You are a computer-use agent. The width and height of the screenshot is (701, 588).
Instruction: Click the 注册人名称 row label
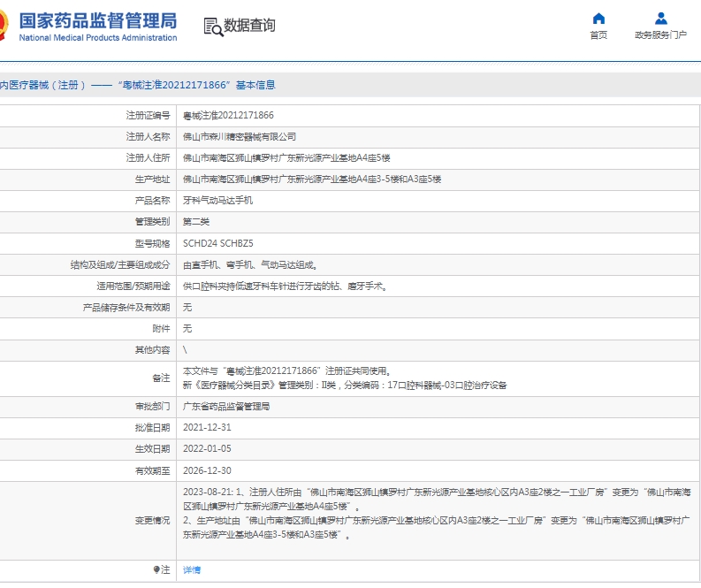148,137
